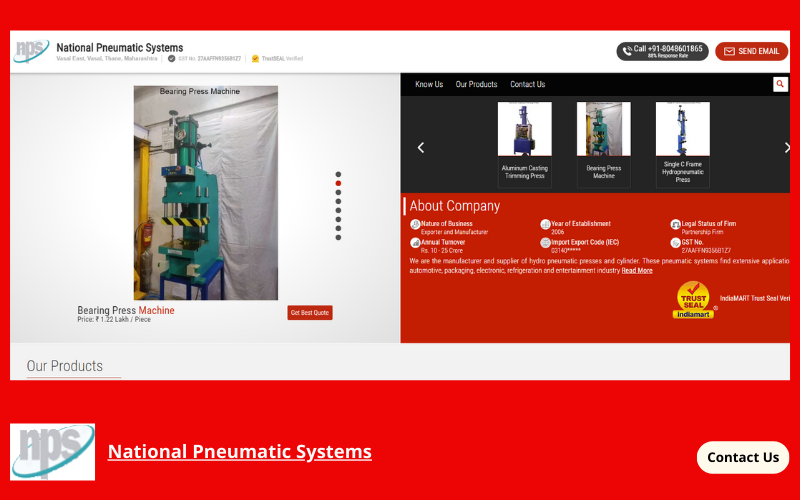Screen dimensions: 800x500
Task: Click the IndiaMART Trust Seal badge
Action: click(x=693, y=300)
